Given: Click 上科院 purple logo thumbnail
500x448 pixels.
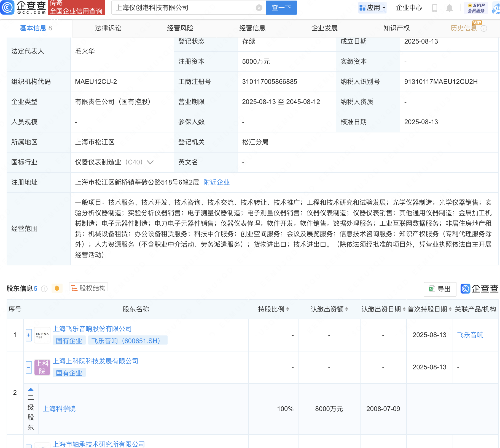Looking at the screenshot, I should pos(42,367).
